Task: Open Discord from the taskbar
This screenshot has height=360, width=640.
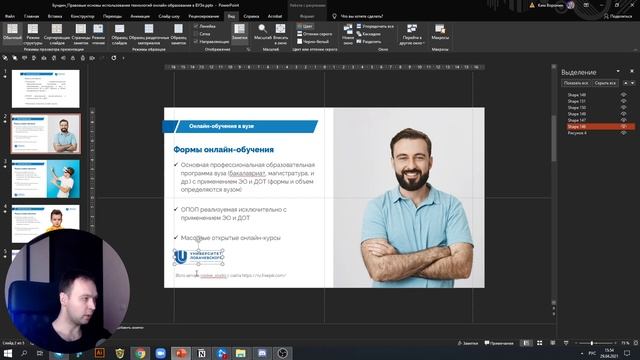Action: 262,353
